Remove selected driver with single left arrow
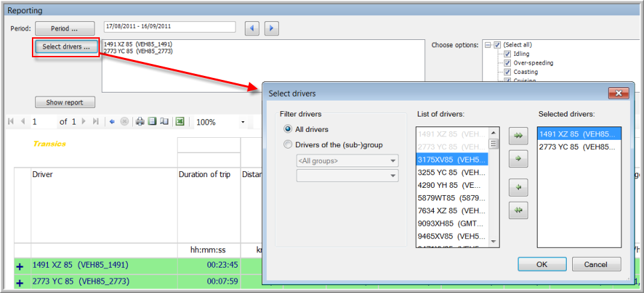 [517, 188]
